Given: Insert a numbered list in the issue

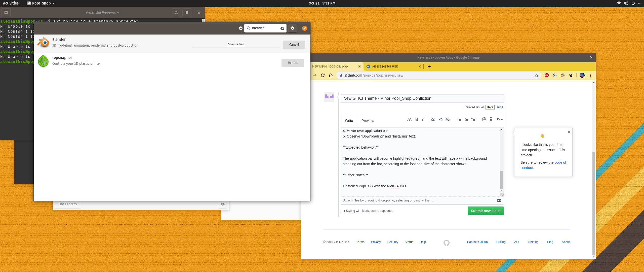Looking at the screenshot, I should tap(466, 119).
